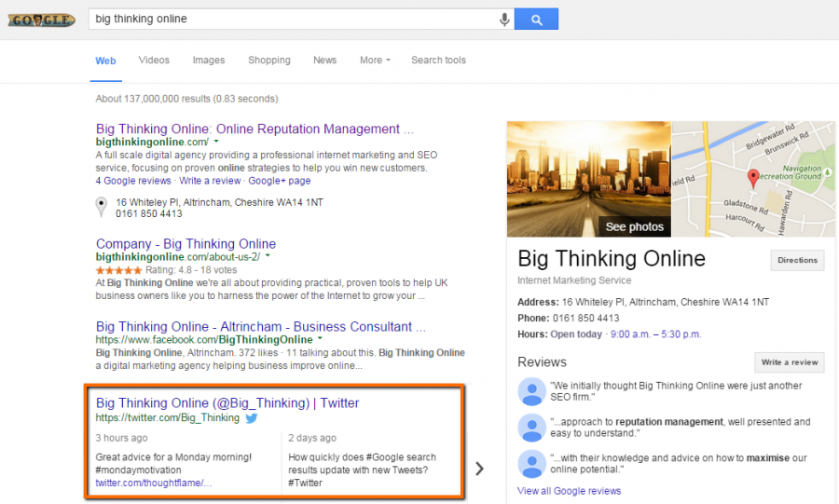The height and width of the screenshot is (504, 839).
Task: Open the map thumbnail
Action: tap(753, 179)
